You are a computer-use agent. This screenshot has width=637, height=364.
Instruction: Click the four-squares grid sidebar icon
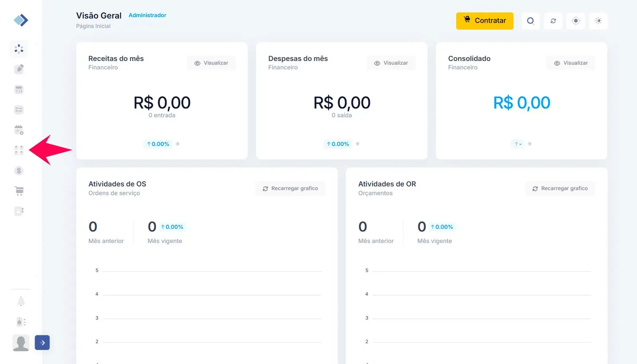point(19,150)
